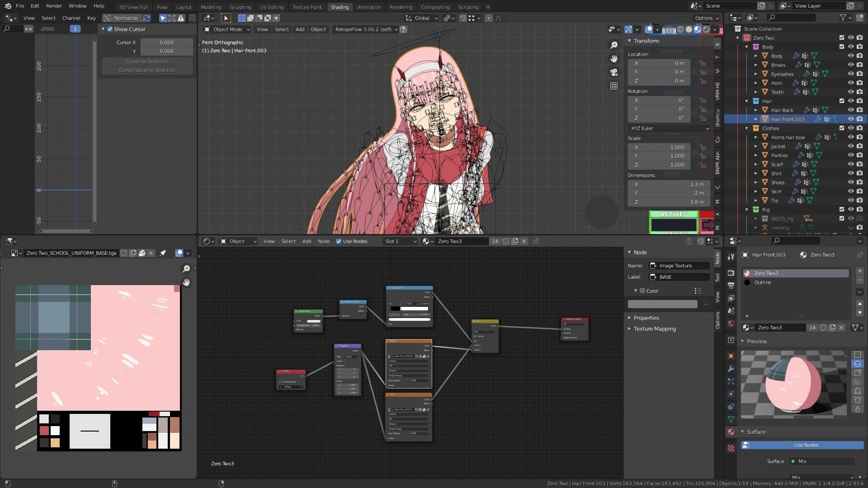Open the Channel menu in graph editor

tap(71, 18)
